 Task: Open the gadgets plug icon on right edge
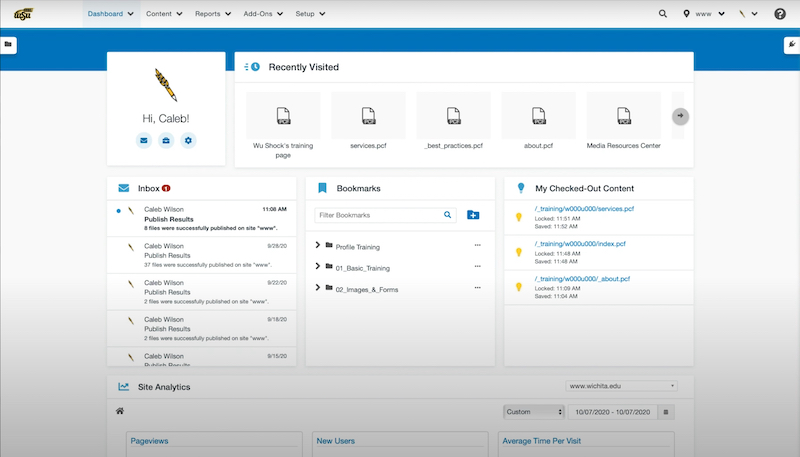(791, 44)
